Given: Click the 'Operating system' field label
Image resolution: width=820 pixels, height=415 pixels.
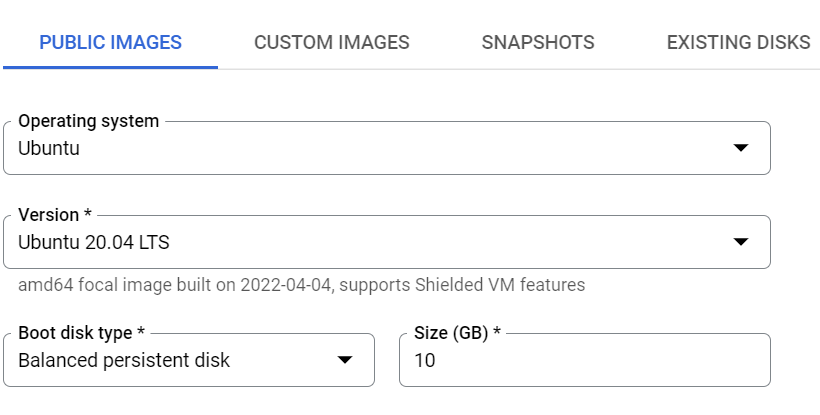Looking at the screenshot, I should pos(89,121).
